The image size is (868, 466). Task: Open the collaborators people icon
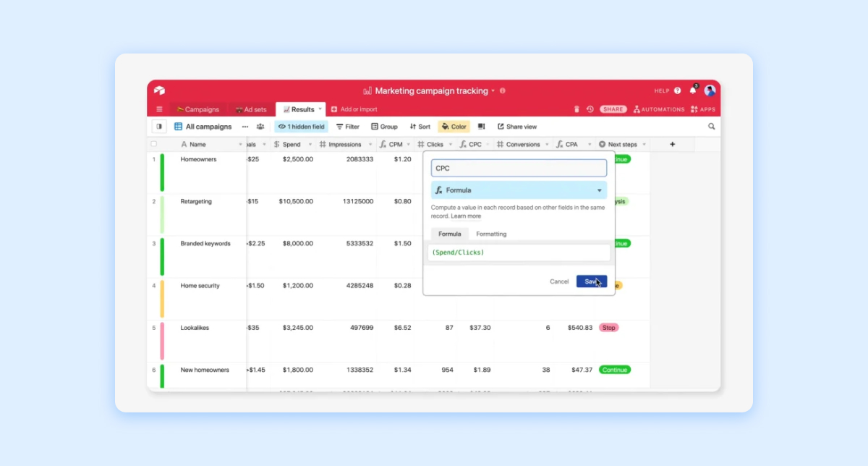[260, 127]
